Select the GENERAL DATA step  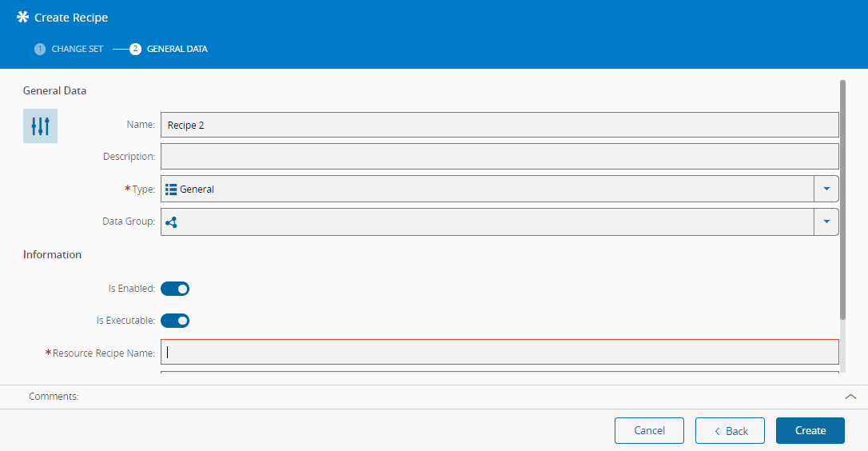point(177,49)
